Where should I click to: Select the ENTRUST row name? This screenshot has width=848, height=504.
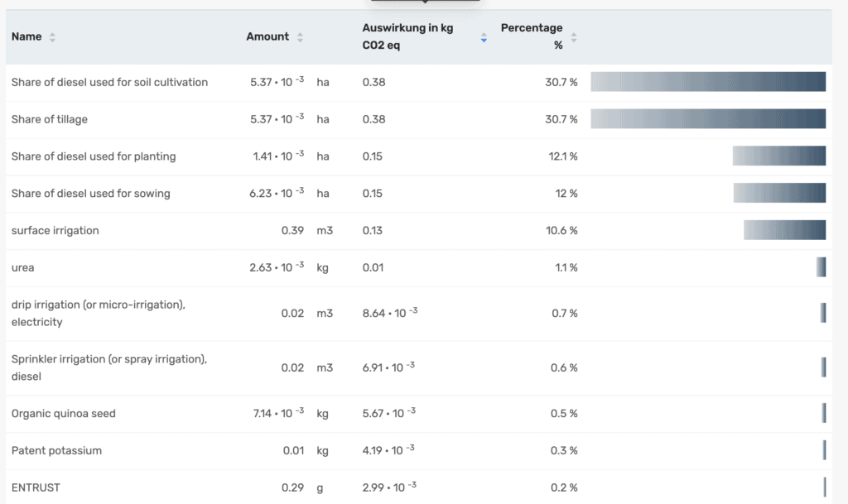(x=36, y=487)
